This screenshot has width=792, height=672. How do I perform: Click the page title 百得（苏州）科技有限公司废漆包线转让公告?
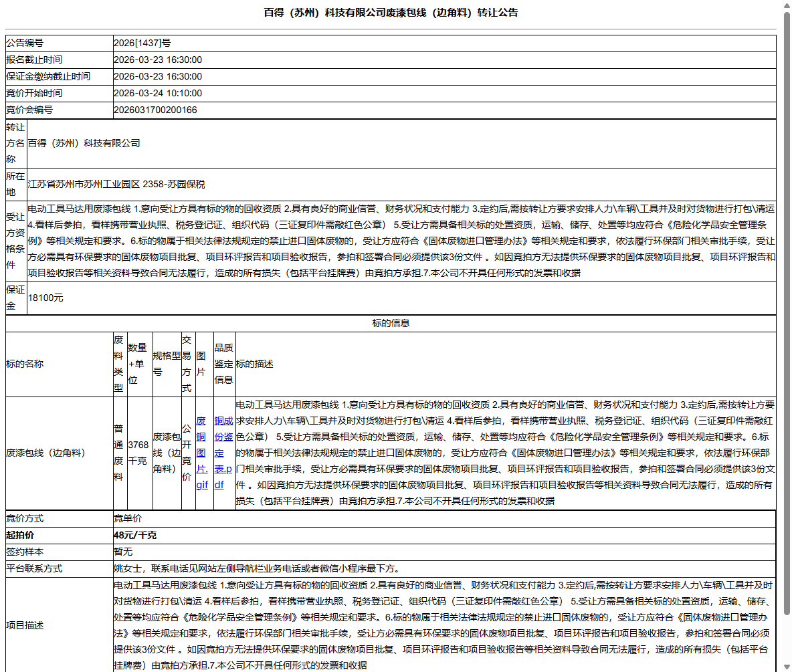(390, 12)
